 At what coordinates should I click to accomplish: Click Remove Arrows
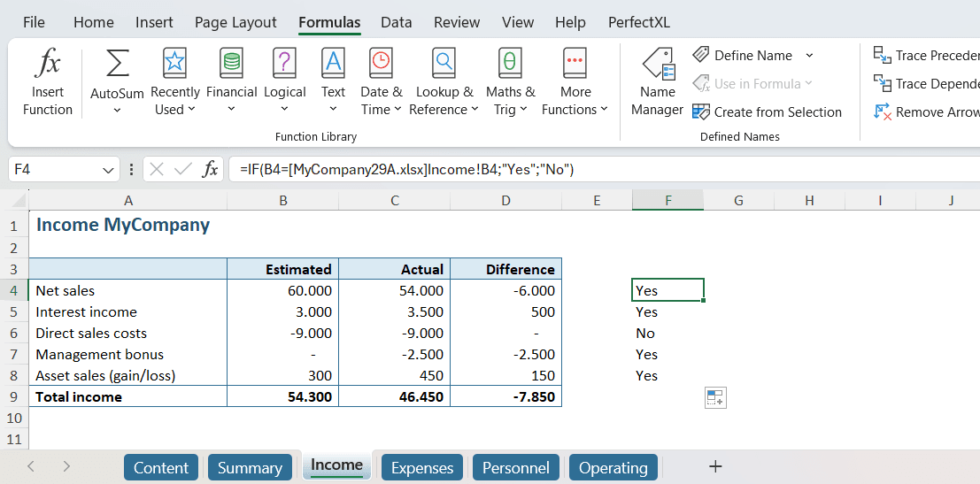tap(926, 112)
